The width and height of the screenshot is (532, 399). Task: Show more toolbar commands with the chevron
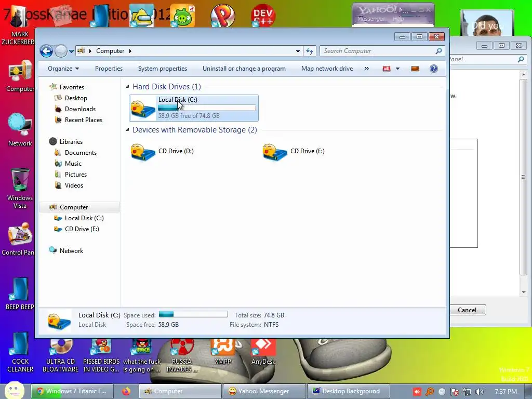pos(366,69)
